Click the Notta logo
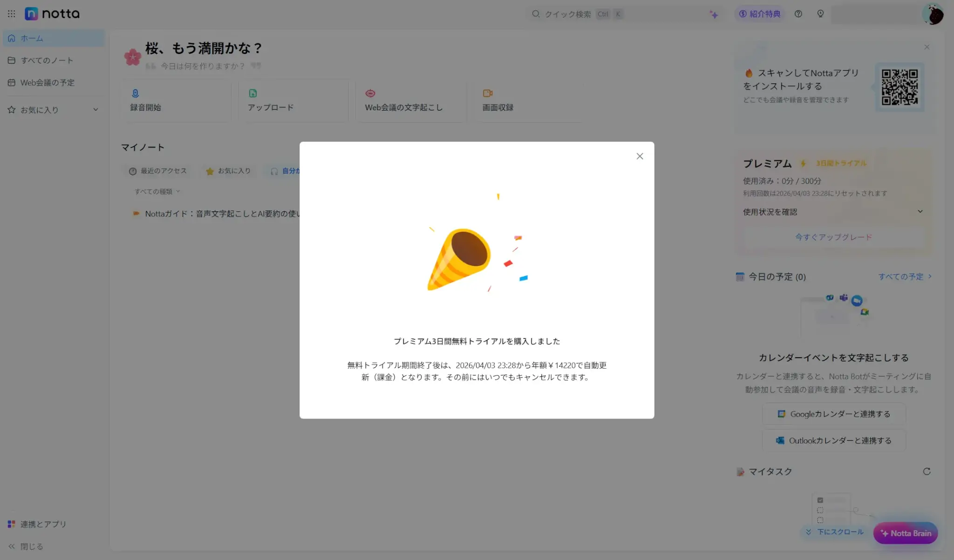954x560 pixels. [52, 14]
